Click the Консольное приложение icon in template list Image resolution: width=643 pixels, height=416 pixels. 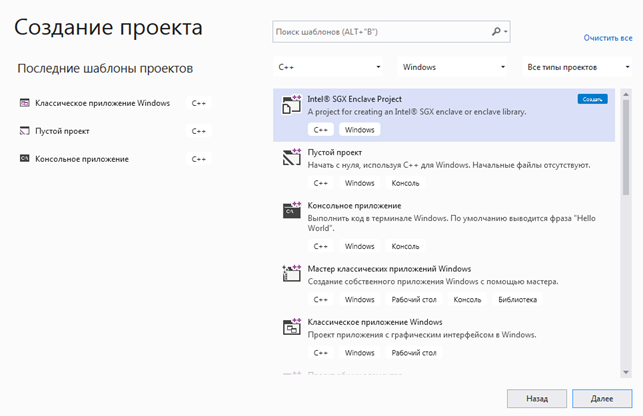pos(292,210)
